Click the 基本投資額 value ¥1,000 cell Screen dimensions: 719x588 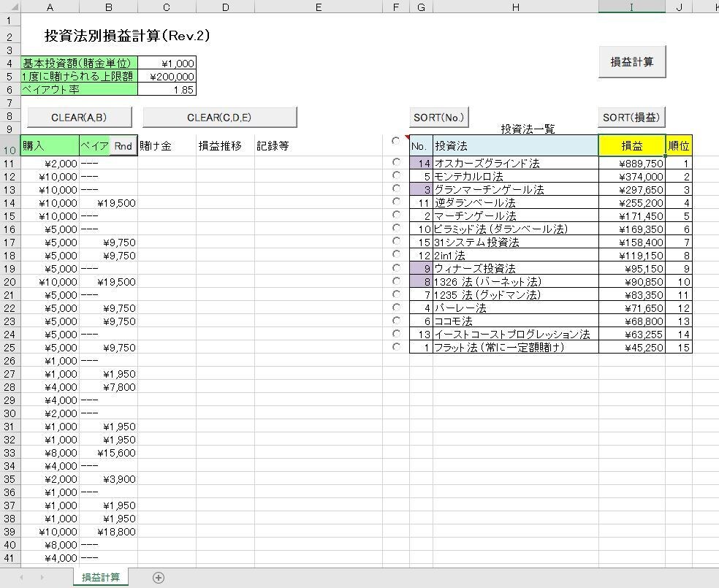pos(167,64)
